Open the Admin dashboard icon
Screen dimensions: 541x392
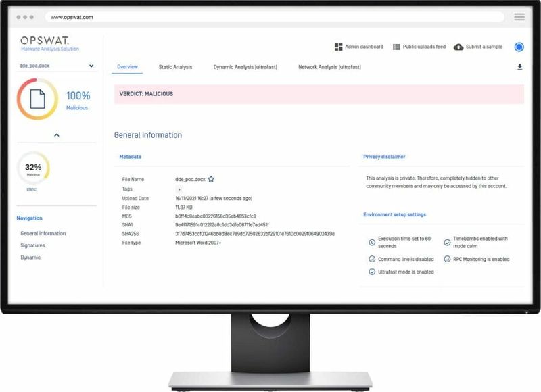pyautogui.click(x=339, y=47)
